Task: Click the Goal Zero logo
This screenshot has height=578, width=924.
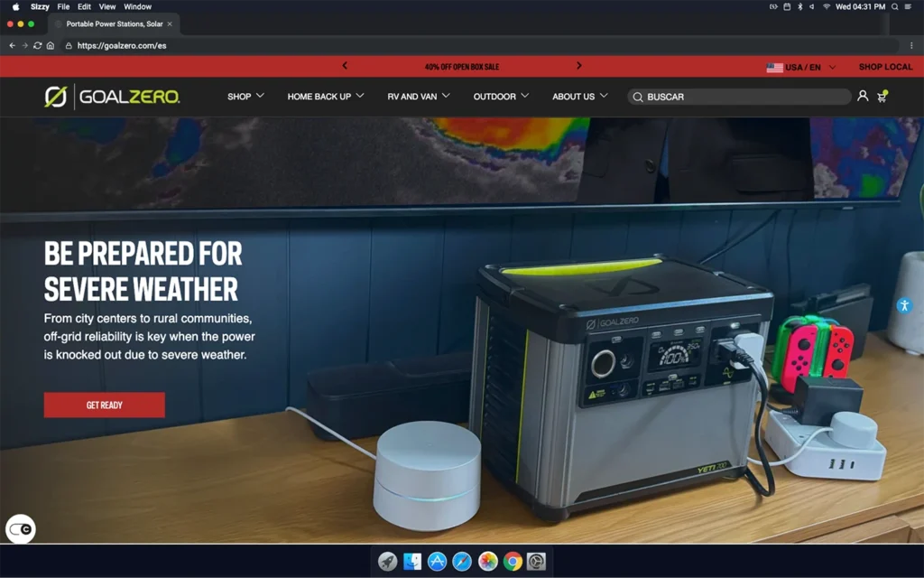Action: tap(113, 97)
